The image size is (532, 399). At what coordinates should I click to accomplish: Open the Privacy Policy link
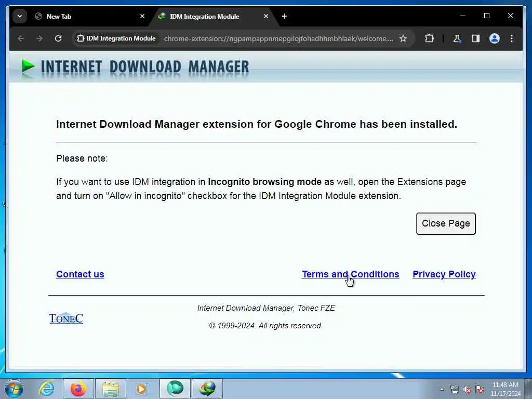point(444,274)
